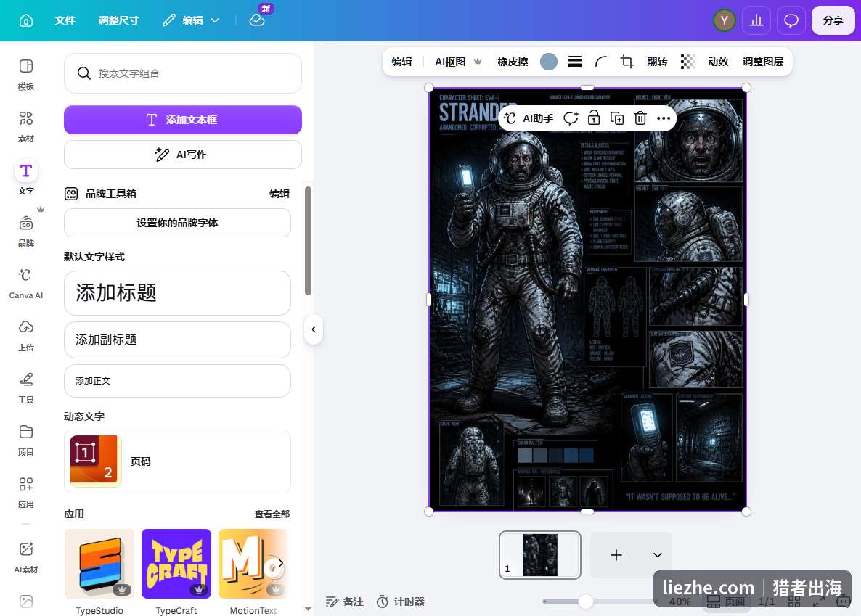861x616 pixels.
Task: Open the corner rounding icon
Action: tap(600, 62)
